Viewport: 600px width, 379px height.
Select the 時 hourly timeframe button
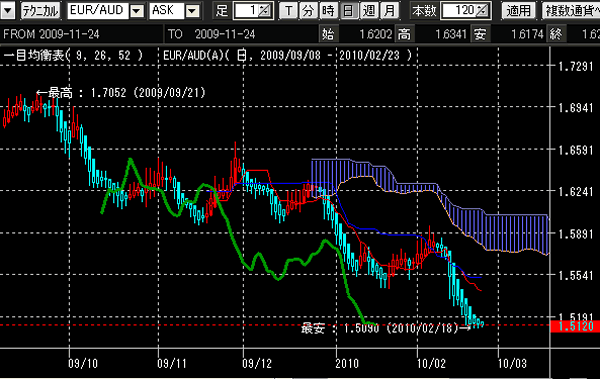click(x=328, y=11)
